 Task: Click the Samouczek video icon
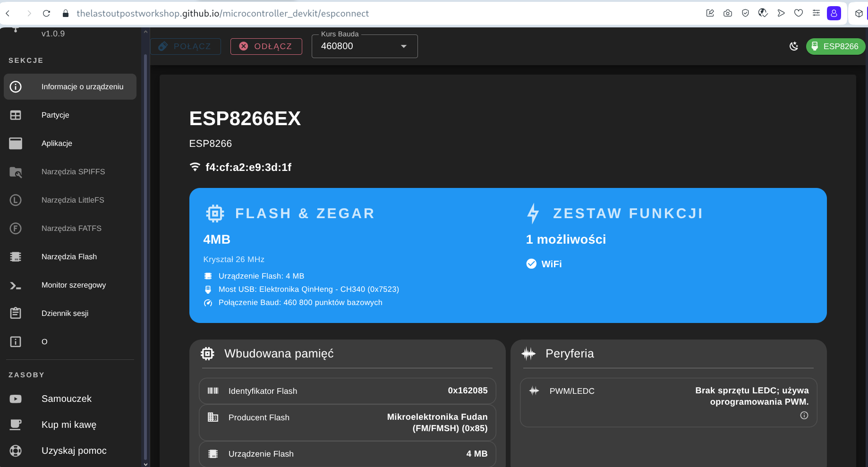pyautogui.click(x=16, y=399)
